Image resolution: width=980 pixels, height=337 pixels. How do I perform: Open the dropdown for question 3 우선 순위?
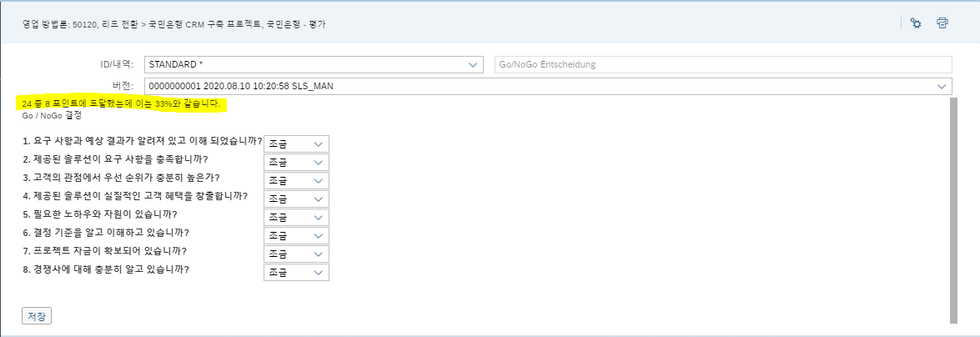pos(296,181)
